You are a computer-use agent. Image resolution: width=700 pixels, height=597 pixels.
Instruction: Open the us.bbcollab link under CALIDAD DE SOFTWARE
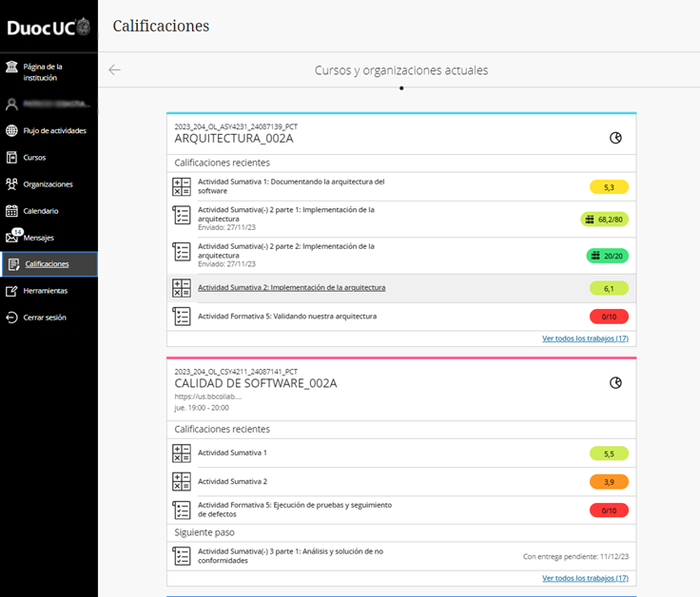[208, 396]
